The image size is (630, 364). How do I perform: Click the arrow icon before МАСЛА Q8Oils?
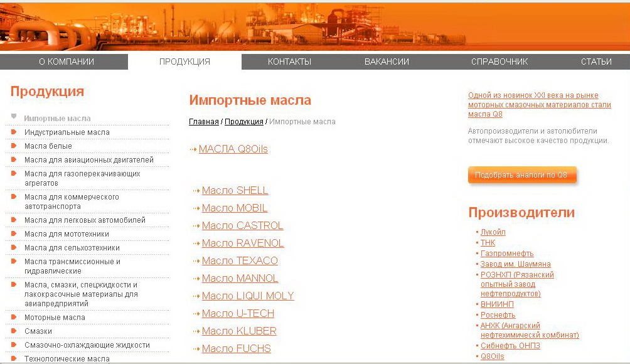tap(193, 149)
